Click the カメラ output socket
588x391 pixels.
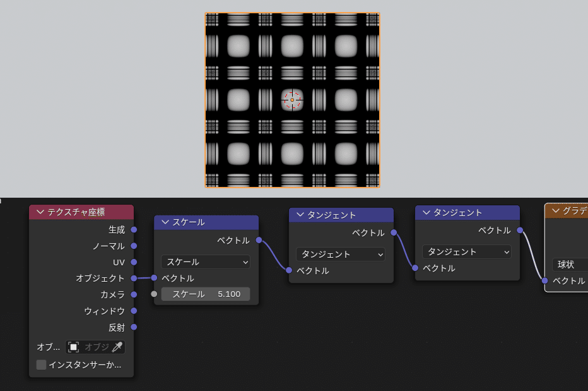pyautogui.click(x=134, y=294)
